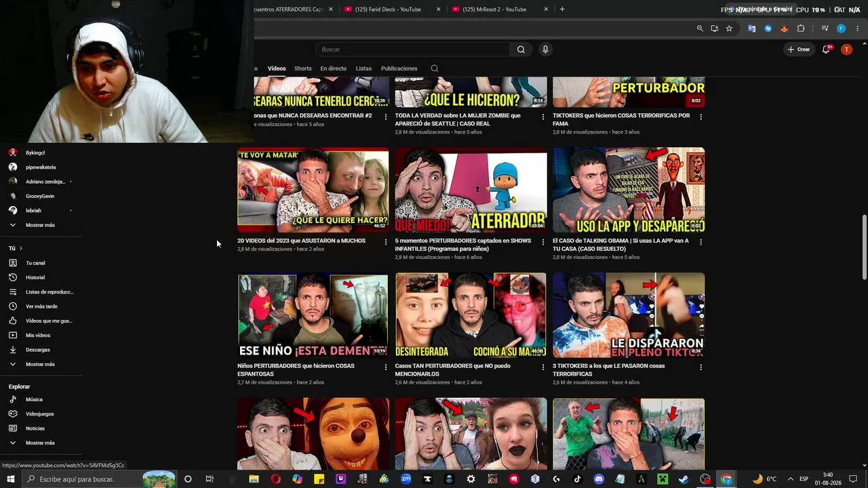868x488 pixels.
Task: Click the YouTube Buscar search field
Action: (x=412, y=49)
